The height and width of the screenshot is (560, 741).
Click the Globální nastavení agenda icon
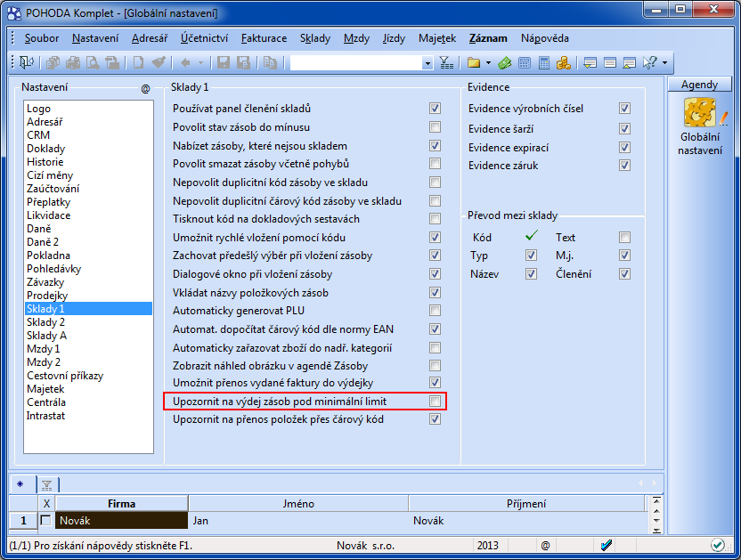coord(700,126)
